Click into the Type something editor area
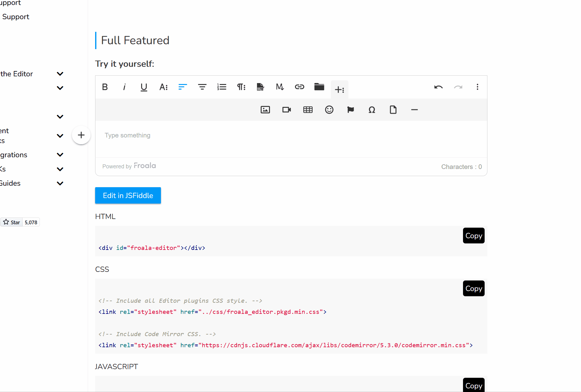581x392 pixels. coord(291,139)
